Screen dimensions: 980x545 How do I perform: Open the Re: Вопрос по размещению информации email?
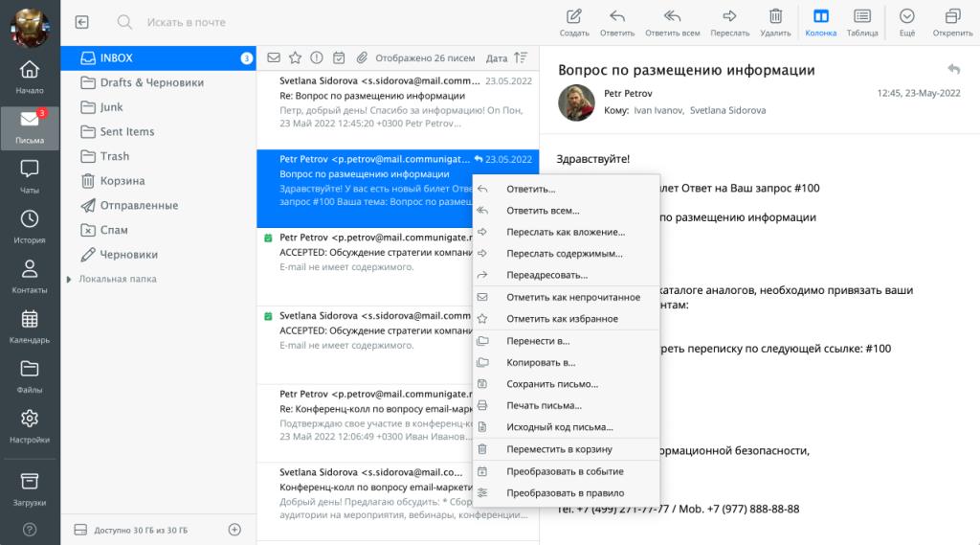point(398,109)
